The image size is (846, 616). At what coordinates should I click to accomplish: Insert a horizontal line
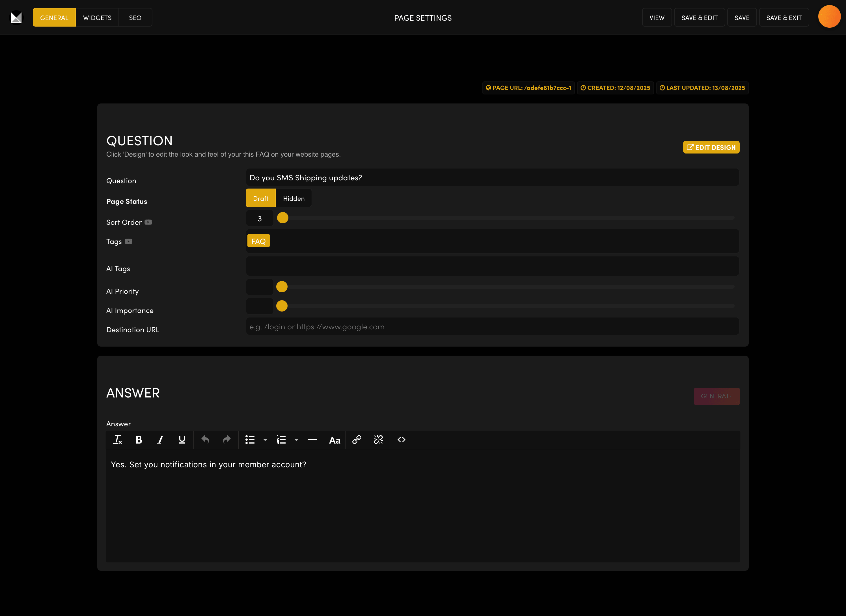coord(312,440)
